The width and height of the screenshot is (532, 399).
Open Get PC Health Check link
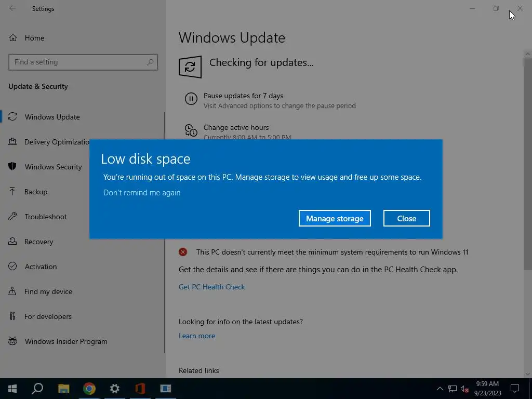(x=212, y=287)
